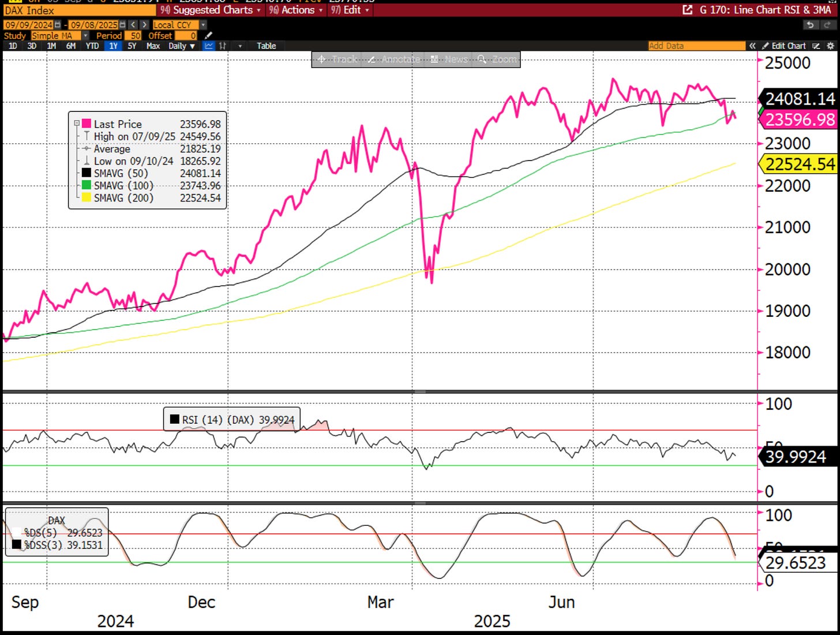Image resolution: width=840 pixels, height=635 pixels.
Task: Activate the Track crosshair tool
Action: click(x=337, y=59)
